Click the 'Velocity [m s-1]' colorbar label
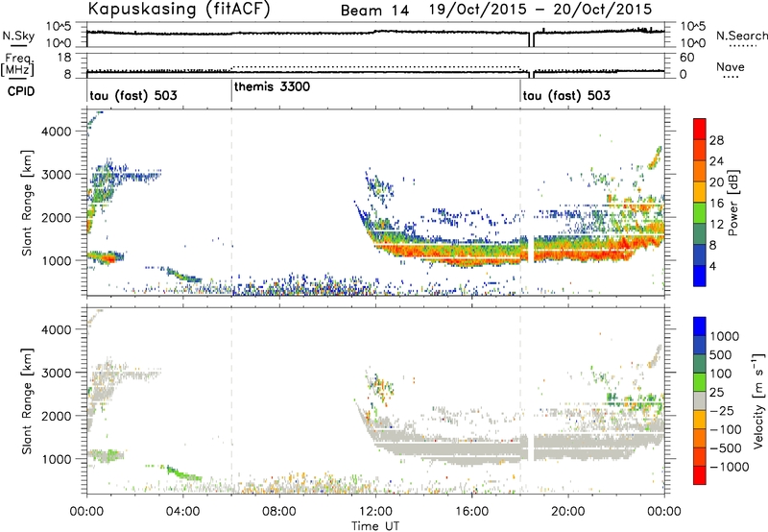This screenshot has height=532, width=768. coord(758,400)
